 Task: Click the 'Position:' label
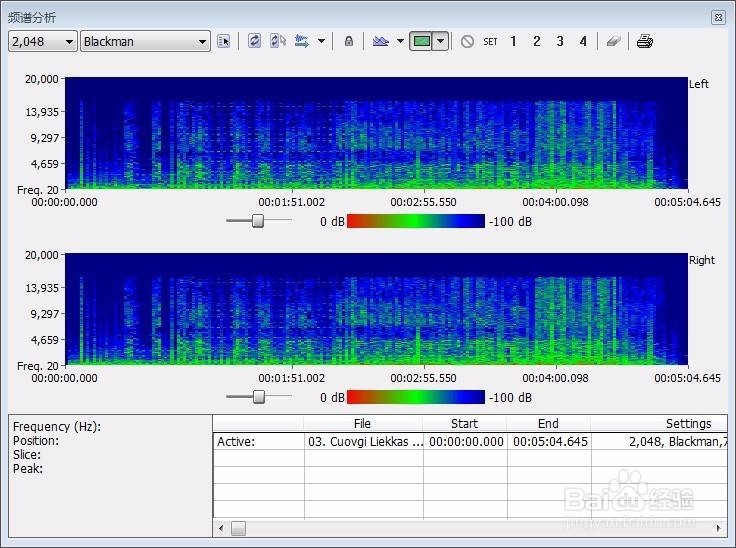[x=36, y=440]
